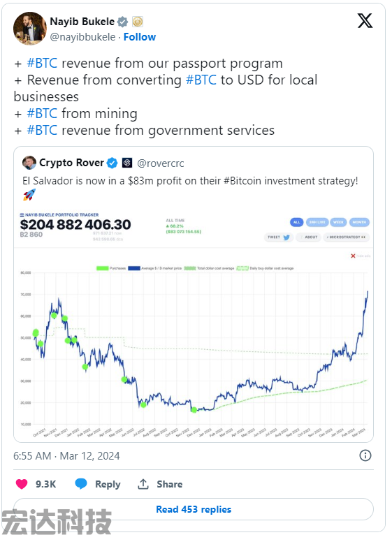The width and height of the screenshot is (392, 535).
Task: Toggle the Purchases legend green swatch
Action: [103, 268]
